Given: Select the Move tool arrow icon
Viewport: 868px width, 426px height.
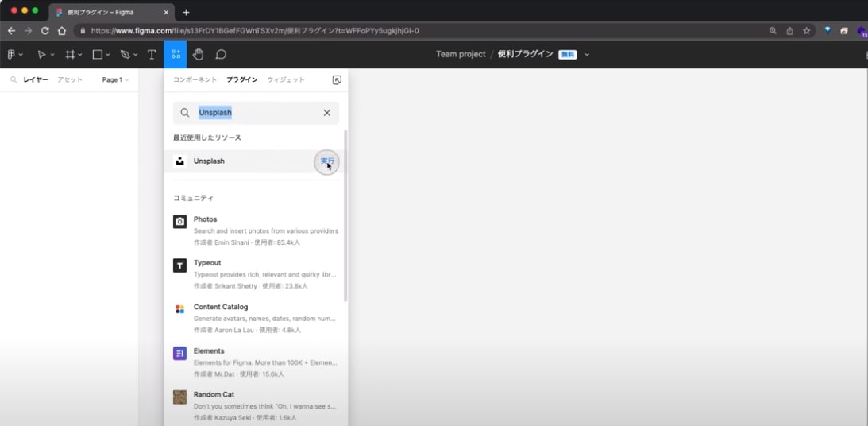Looking at the screenshot, I should [x=41, y=54].
